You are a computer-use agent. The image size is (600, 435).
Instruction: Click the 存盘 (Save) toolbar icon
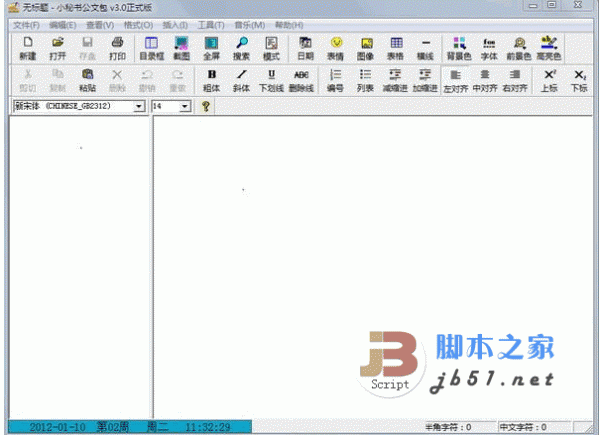(87, 48)
